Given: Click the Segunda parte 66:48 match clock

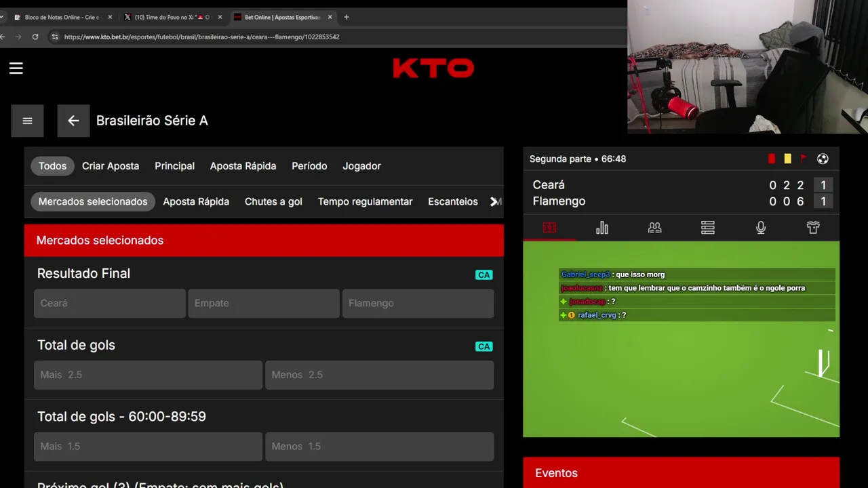Looking at the screenshot, I should click(x=578, y=159).
